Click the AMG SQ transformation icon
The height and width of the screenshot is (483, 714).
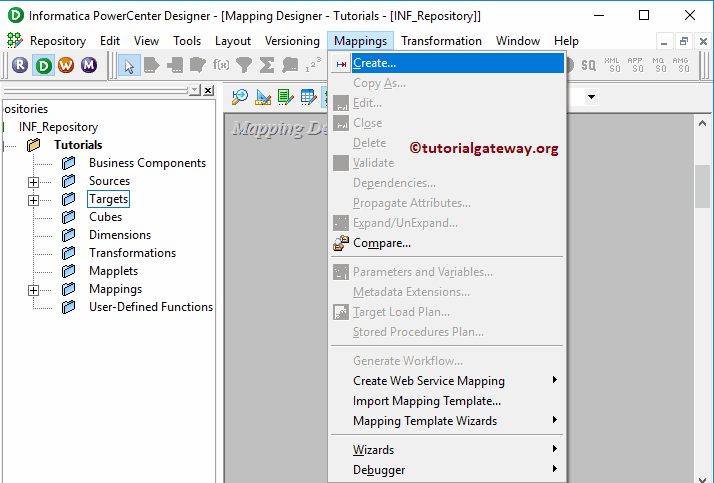681,65
